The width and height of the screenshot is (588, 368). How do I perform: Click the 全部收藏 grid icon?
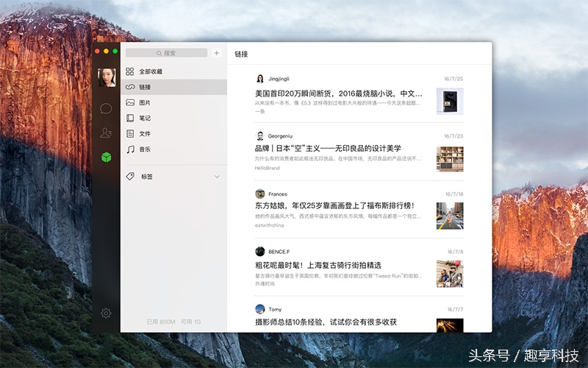click(x=130, y=71)
